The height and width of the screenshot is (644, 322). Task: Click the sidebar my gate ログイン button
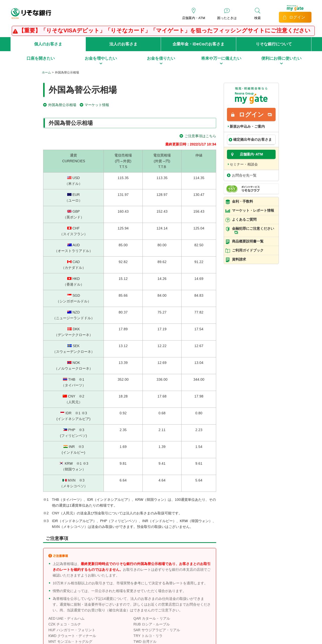[x=251, y=115]
